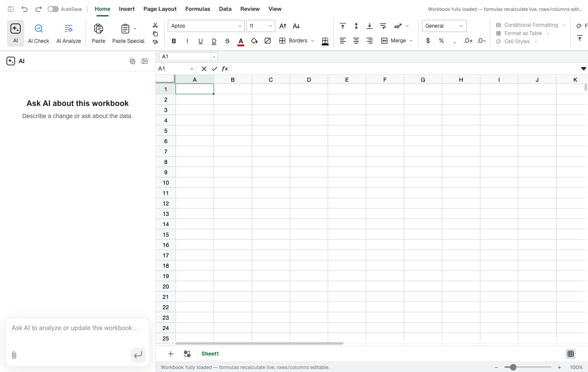Expand the Borders dropdown arrow
The height and width of the screenshot is (372, 588).
(313, 41)
